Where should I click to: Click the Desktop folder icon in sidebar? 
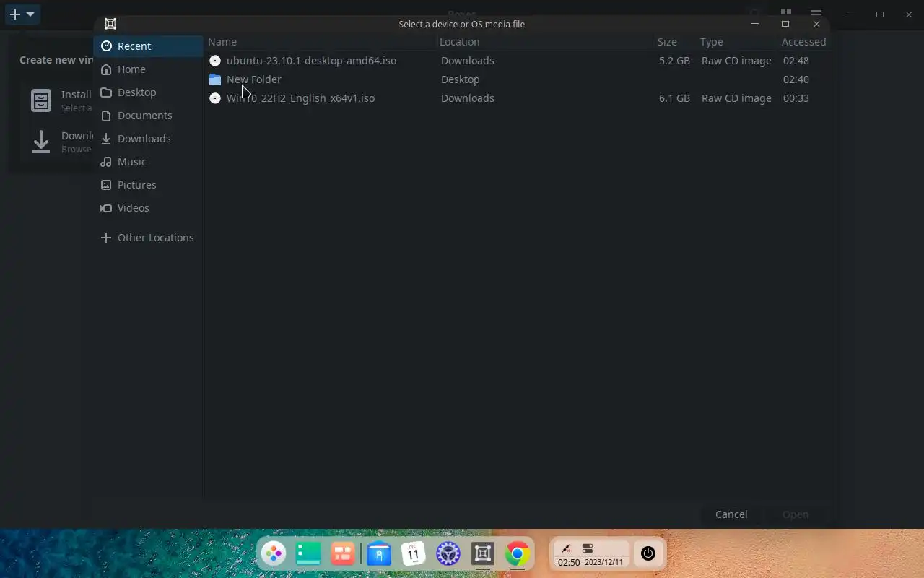tap(106, 92)
